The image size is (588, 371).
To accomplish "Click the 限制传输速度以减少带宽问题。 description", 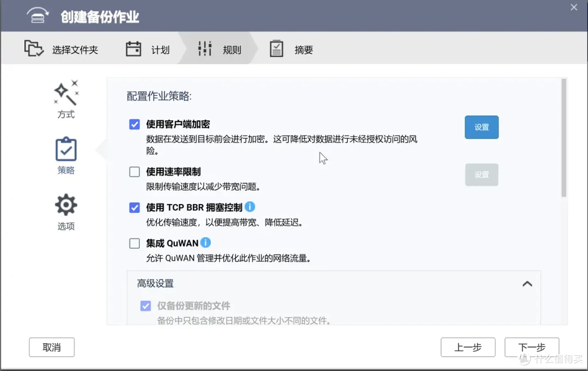I will point(203,186).
